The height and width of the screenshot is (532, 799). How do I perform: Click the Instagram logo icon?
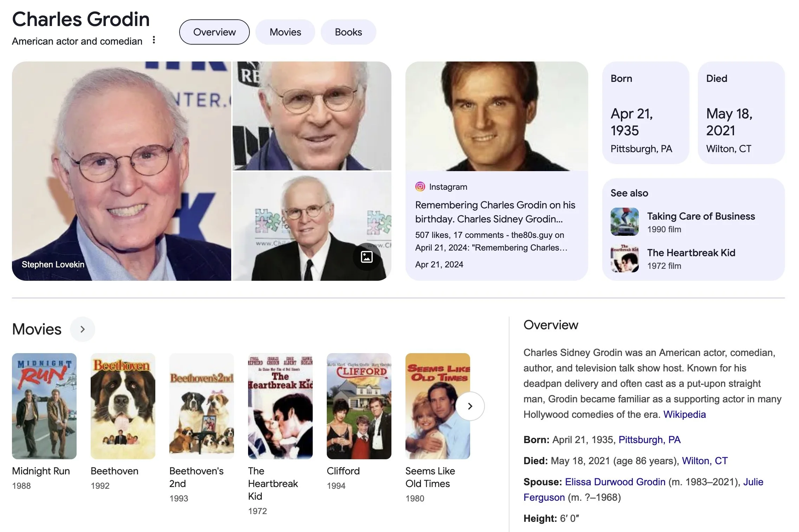(x=420, y=187)
